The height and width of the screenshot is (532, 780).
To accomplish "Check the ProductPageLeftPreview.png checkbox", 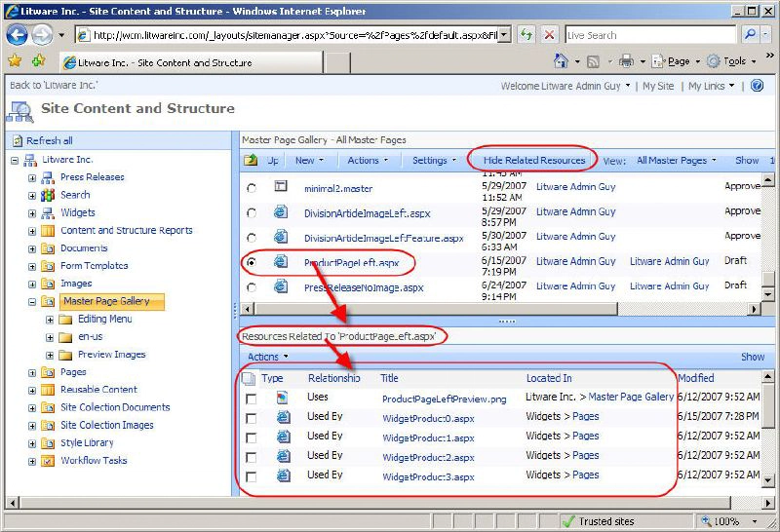I will click(x=252, y=399).
